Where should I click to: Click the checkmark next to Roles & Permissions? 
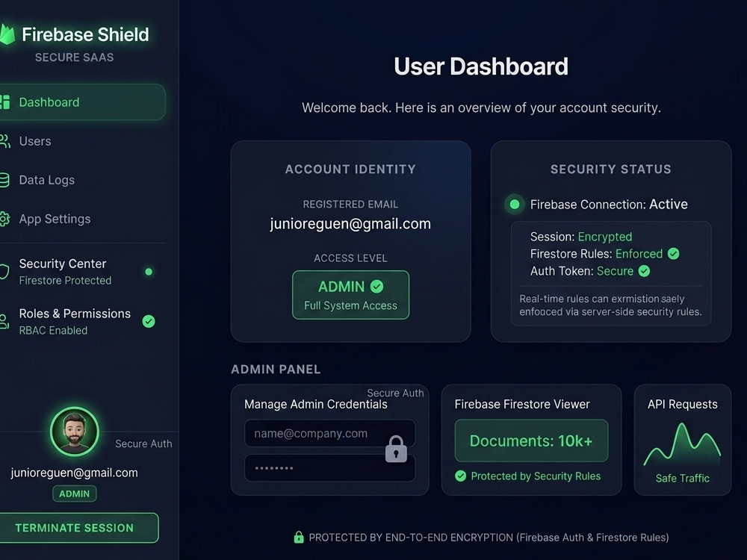pyautogui.click(x=149, y=321)
